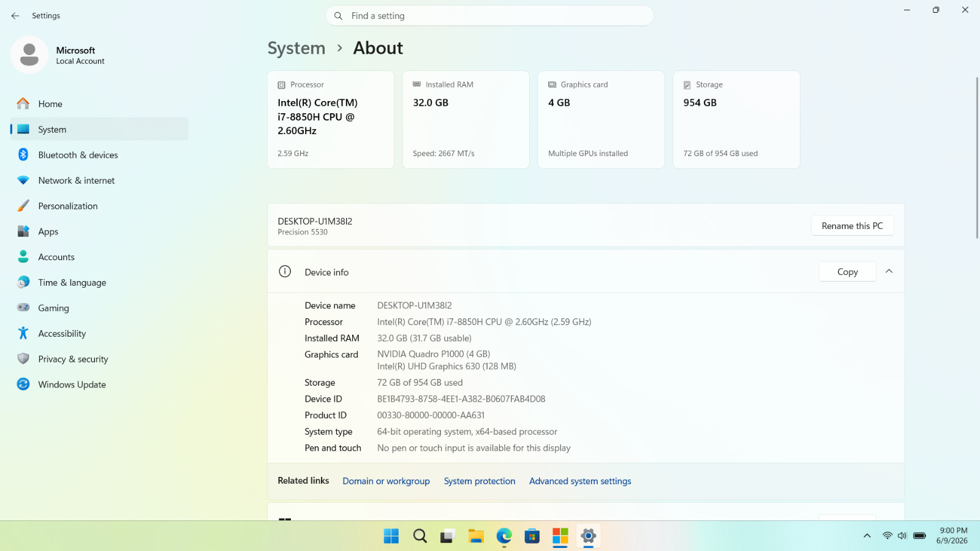The width and height of the screenshot is (980, 551).
Task: Open Accessibility settings page
Action: point(99,333)
